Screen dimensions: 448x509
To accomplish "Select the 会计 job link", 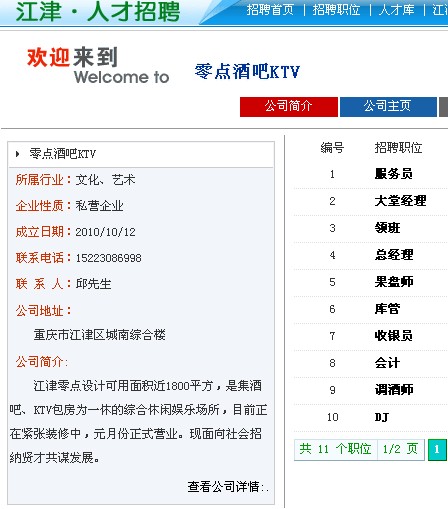I will coord(387,363).
